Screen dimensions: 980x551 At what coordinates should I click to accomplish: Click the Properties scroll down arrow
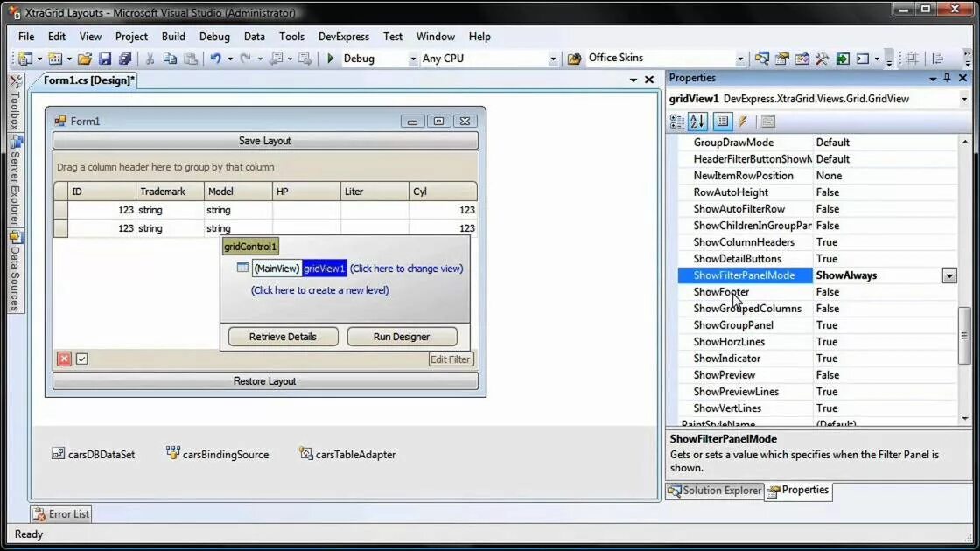coord(964,419)
